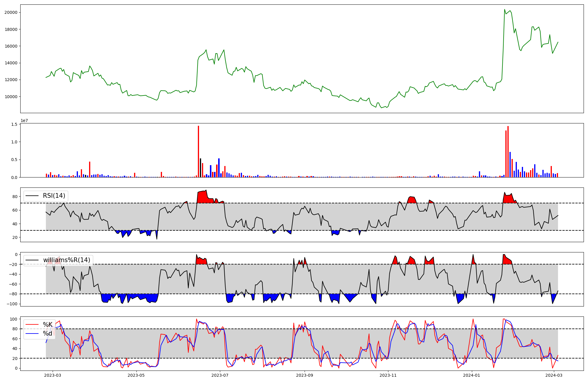Click the 2023-11 x-axis date label
The width and height of the screenshot is (588, 382).
388,375
